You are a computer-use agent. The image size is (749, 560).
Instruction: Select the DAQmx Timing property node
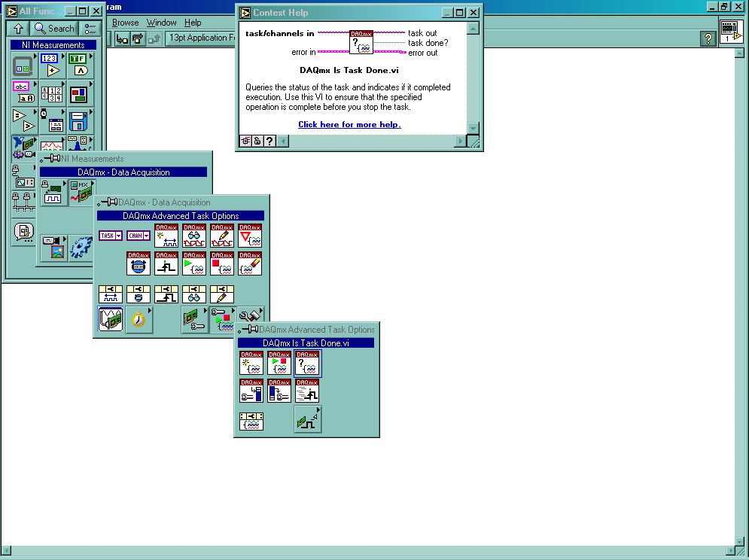[139, 294]
